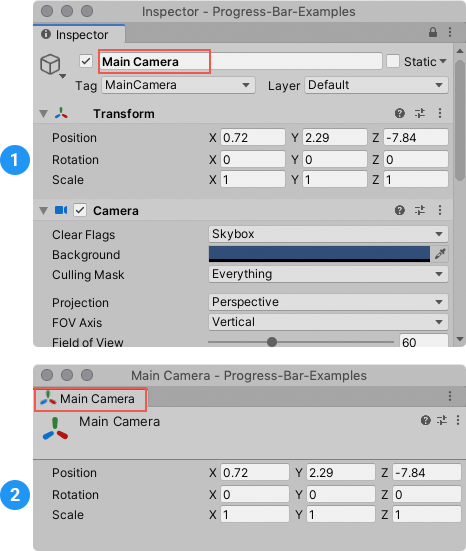Click the Background color eyedropper icon
This screenshot has height=551, width=466.
coord(440,254)
